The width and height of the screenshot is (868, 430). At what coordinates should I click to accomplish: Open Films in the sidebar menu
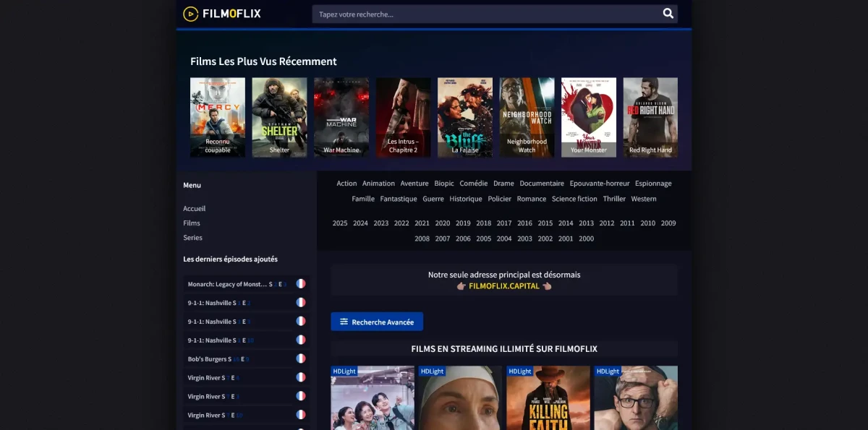pos(192,223)
